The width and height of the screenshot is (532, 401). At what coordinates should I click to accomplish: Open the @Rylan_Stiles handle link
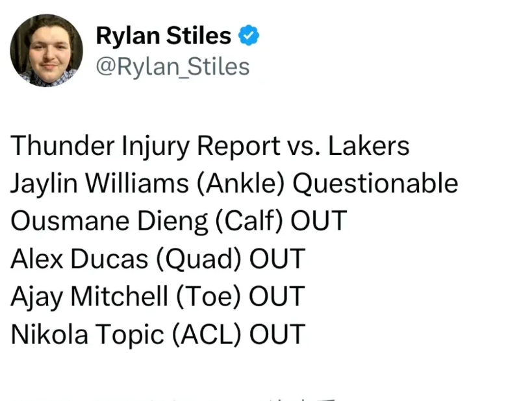pos(173,67)
